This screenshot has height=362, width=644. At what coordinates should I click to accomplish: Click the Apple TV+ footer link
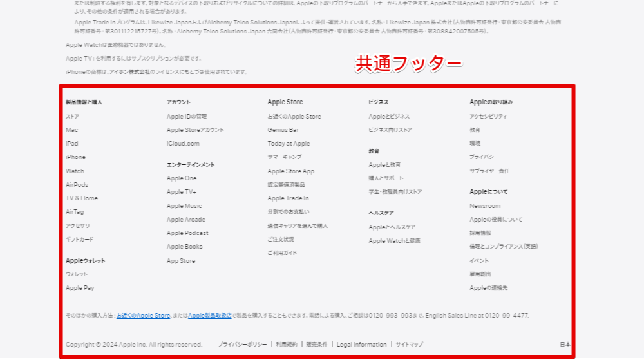click(182, 192)
